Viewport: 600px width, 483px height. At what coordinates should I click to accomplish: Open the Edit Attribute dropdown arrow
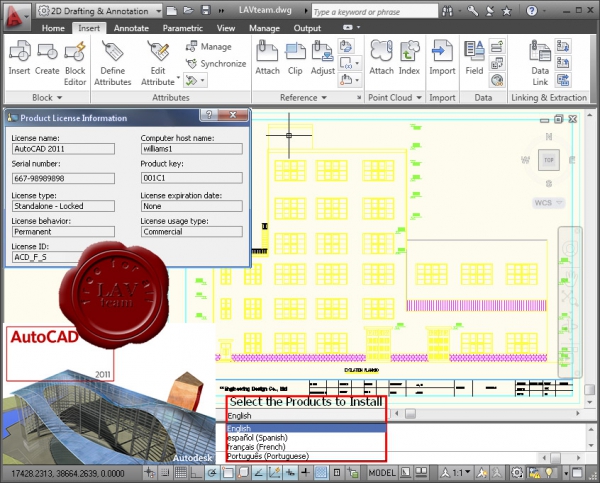[x=178, y=78]
